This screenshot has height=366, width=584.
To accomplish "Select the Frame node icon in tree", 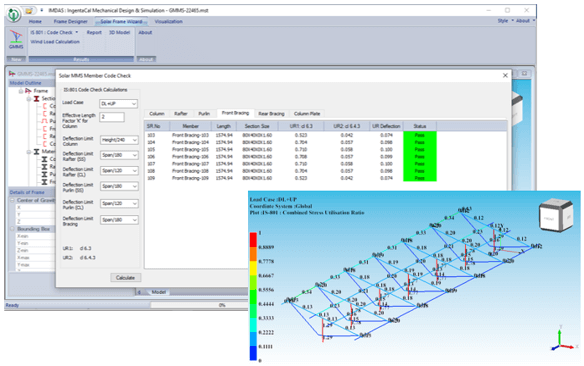I will (28, 91).
